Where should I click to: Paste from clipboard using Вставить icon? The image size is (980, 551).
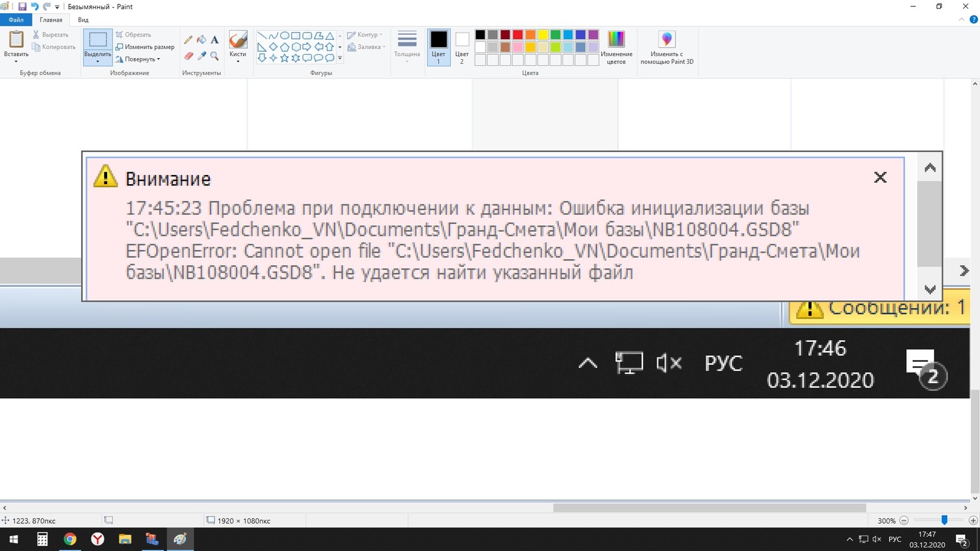(x=16, y=39)
